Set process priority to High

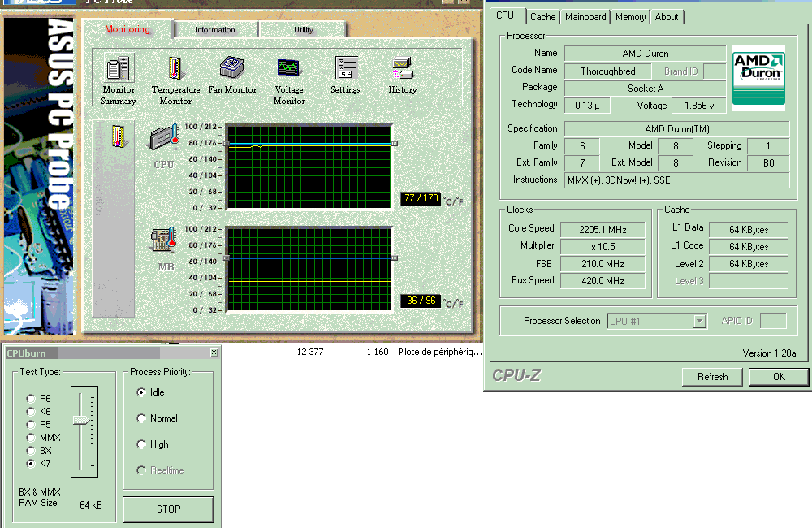[142, 444]
